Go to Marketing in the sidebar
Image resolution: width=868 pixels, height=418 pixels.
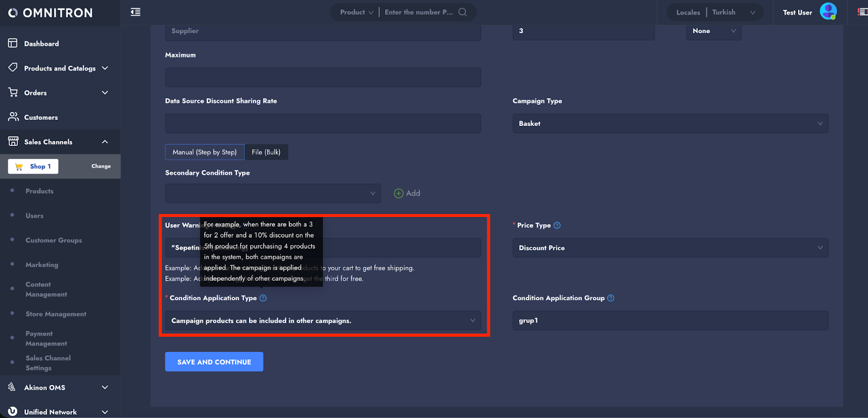[42, 265]
